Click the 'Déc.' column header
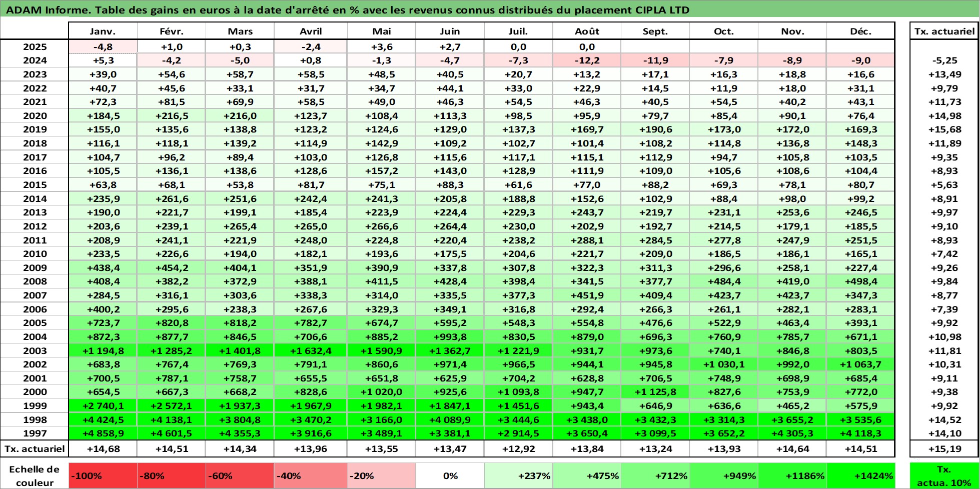This screenshot has height=489, width=980. point(860,31)
